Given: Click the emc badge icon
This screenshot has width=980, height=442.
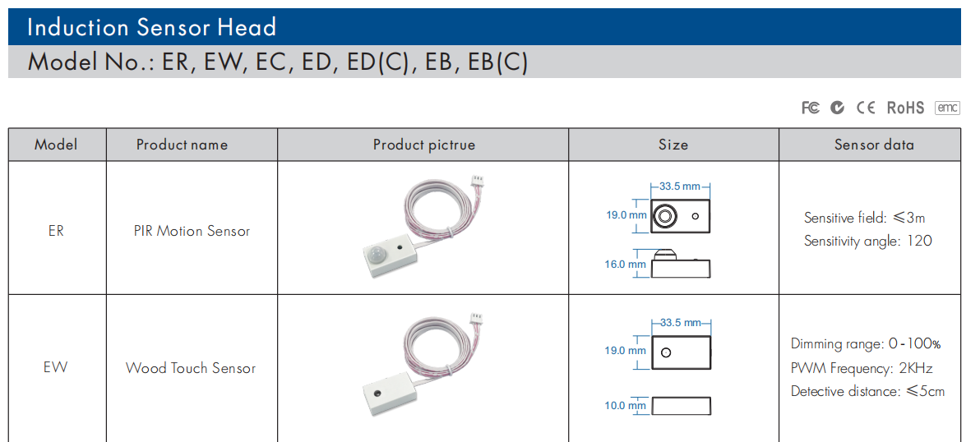Looking at the screenshot, I should (947, 108).
